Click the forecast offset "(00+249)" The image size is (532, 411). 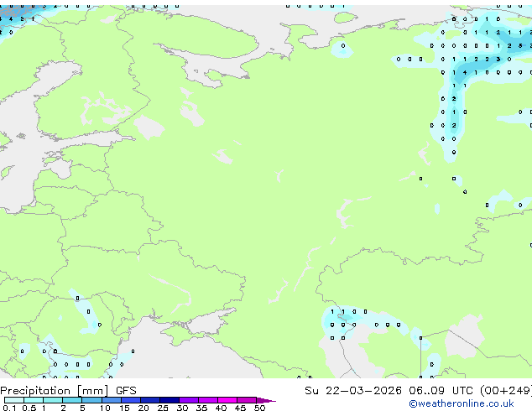(506, 391)
